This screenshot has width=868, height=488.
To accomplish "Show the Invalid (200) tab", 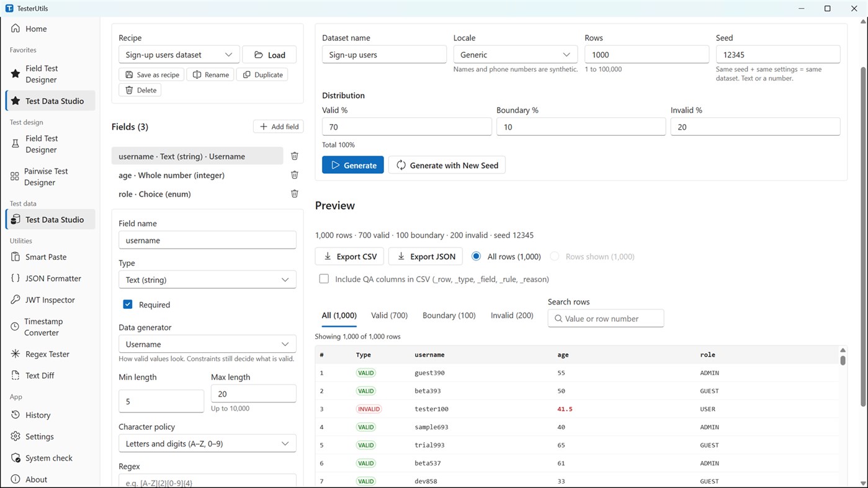I will (512, 315).
